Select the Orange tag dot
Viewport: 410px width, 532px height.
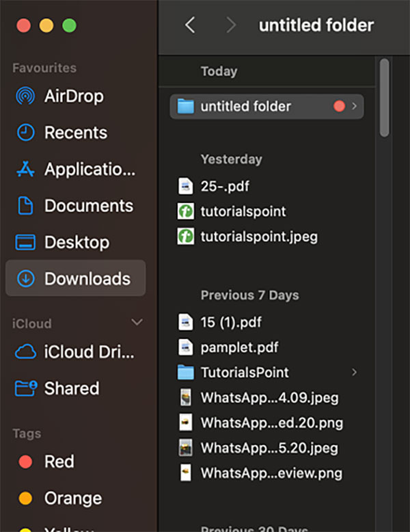click(x=25, y=498)
